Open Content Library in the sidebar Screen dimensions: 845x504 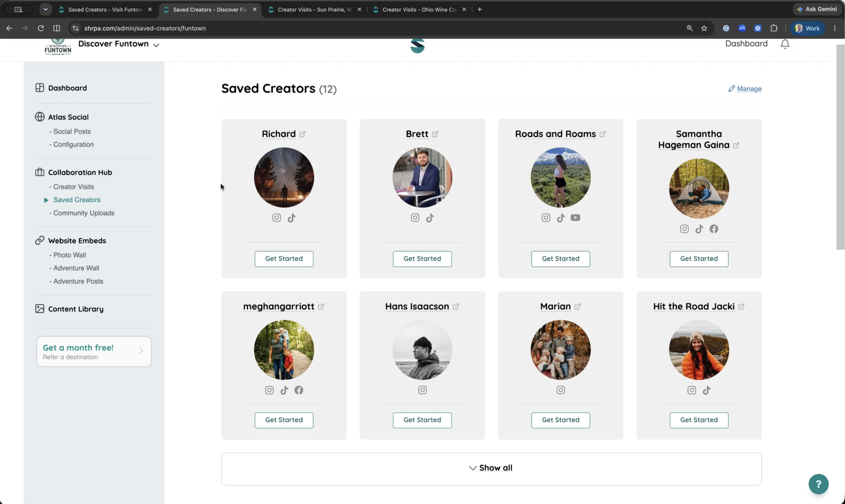click(75, 309)
